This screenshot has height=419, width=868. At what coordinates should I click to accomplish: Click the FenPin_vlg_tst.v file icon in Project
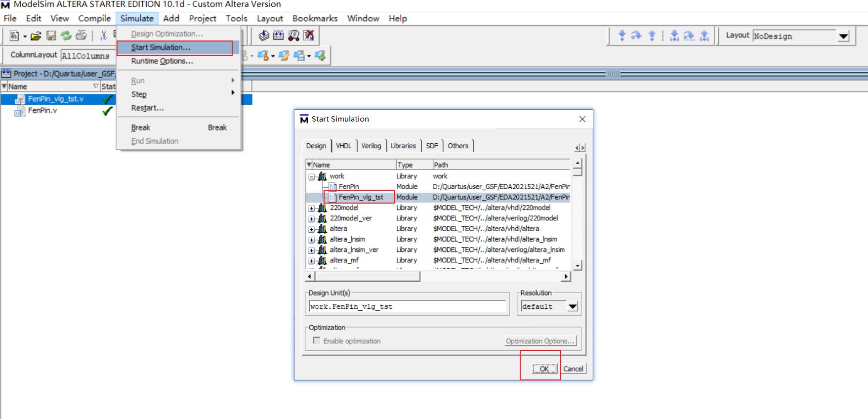coord(20,99)
